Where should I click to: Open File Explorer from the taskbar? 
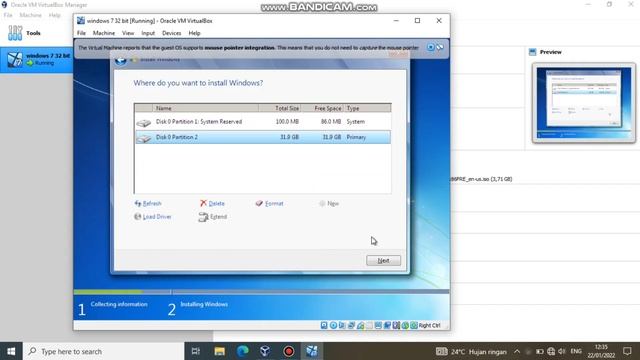pos(220,351)
